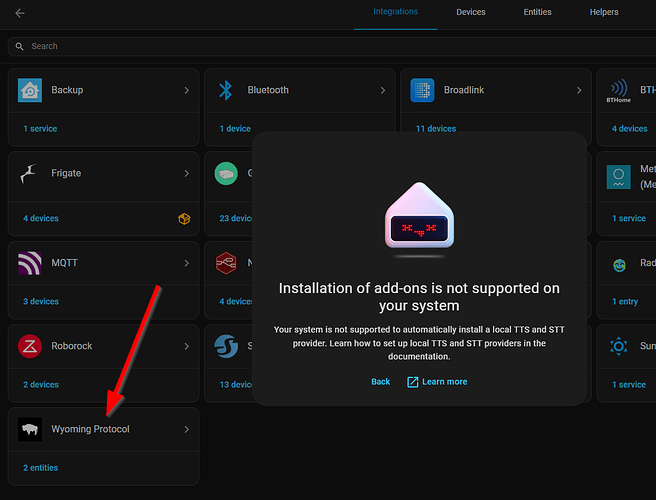Open the Helpers tab
Viewport: 656px width, 500px height.
tap(604, 13)
